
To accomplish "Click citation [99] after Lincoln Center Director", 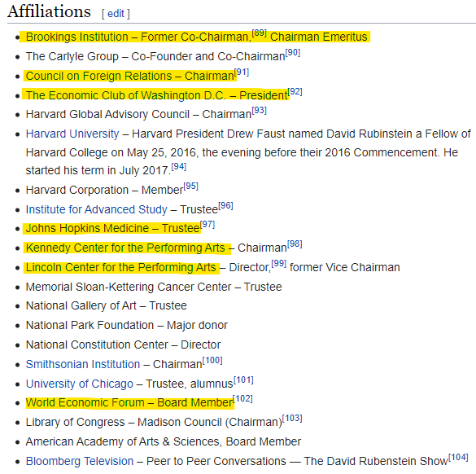I will [x=279, y=263].
